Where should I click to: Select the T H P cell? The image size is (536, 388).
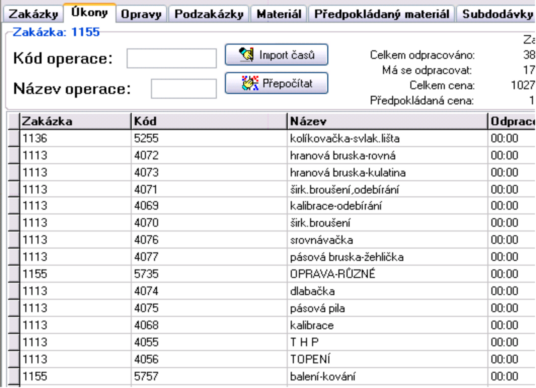click(387, 342)
